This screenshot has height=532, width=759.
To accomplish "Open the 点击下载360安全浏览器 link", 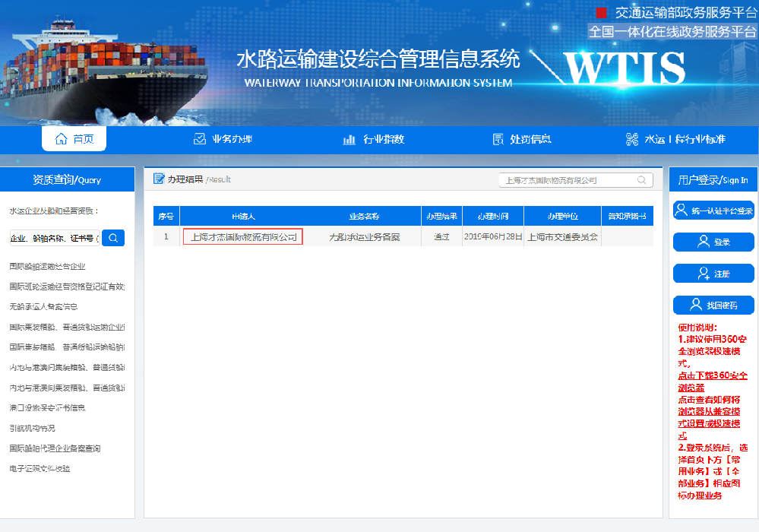I will [x=713, y=382].
